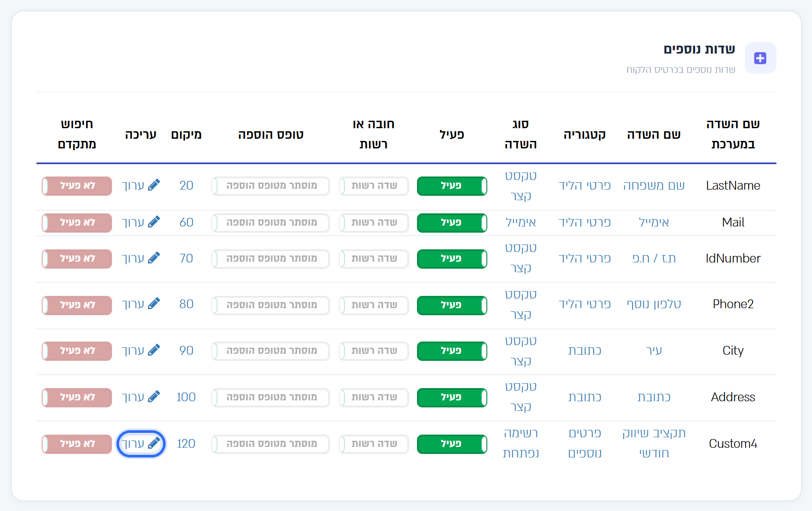Screen dimensions: 812x511
Task: Open edit for the Mail field
Action: tap(141, 223)
